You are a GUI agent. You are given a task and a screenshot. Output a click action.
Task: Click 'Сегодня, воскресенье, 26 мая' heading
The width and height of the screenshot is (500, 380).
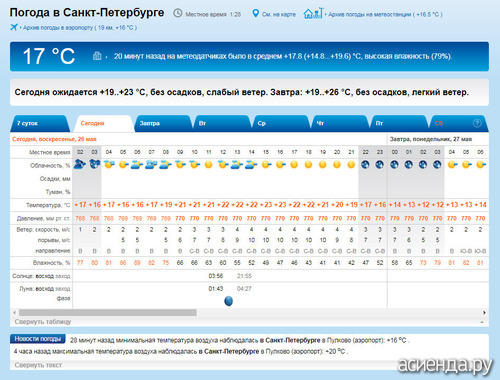click(54, 139)
